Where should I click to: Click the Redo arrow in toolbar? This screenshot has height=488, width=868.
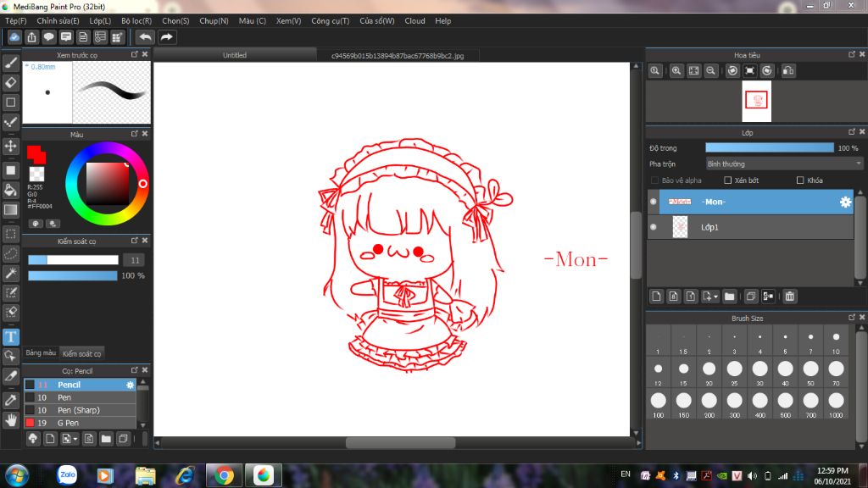[167, 37]
